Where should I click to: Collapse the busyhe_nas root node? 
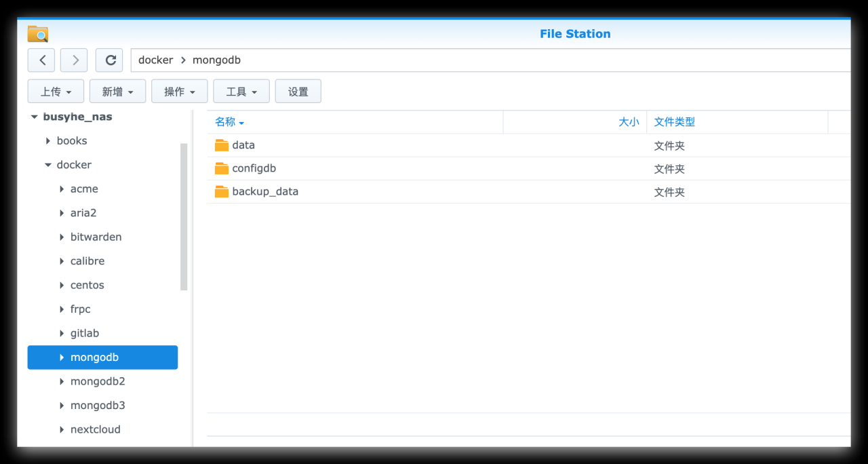35,117
